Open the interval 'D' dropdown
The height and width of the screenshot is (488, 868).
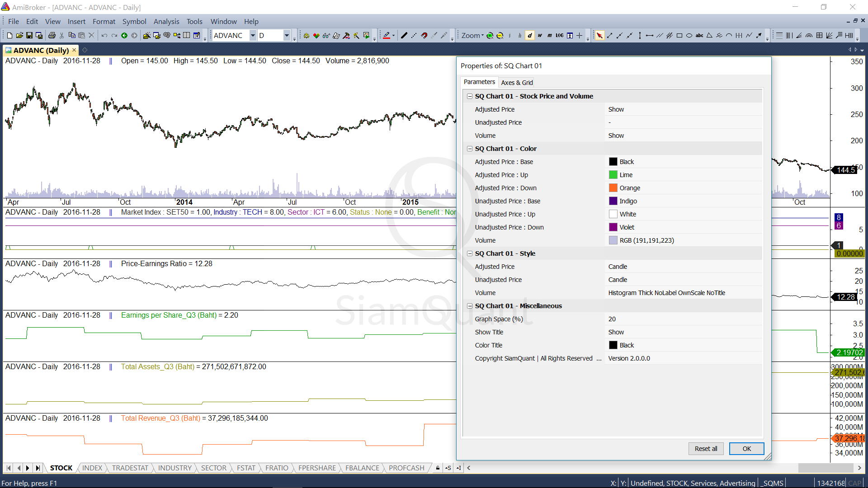tap(287, 35)
